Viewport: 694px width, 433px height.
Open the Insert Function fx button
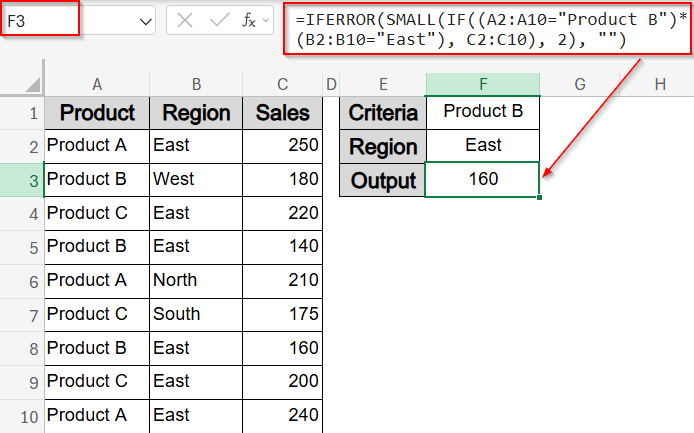[x=249, y=20]
